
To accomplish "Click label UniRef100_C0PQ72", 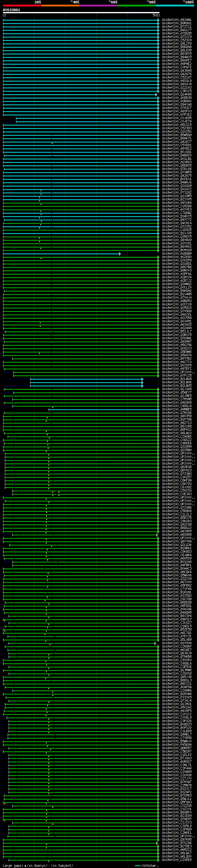I will (x=176, y=67).
